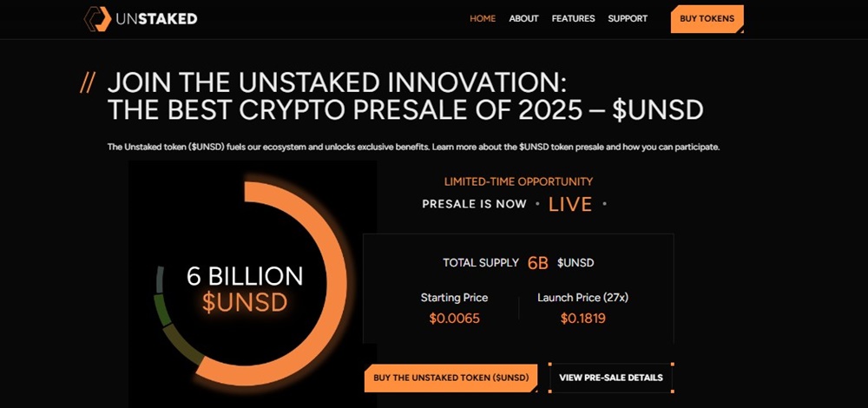Open the SUPPORT menu link
The image size is (868, 408).
628,19
